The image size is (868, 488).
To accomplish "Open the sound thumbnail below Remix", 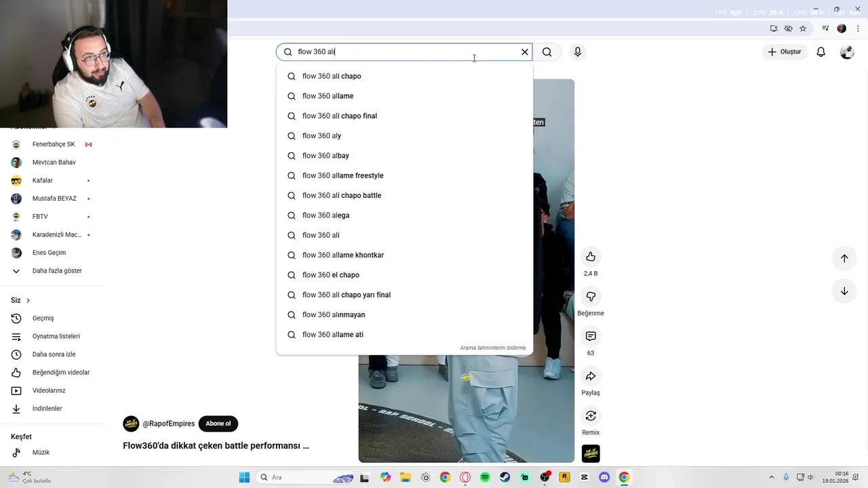I will (x=591, y=453).
